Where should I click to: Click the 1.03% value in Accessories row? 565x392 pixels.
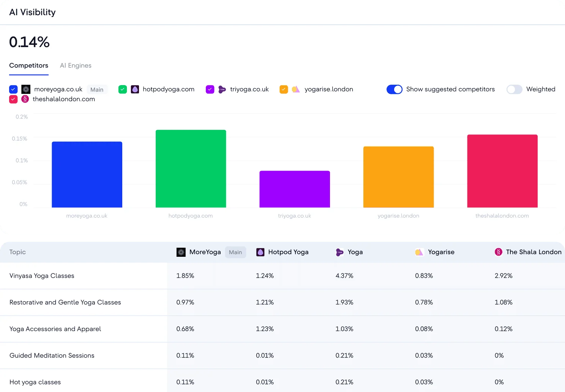point(344,329)
